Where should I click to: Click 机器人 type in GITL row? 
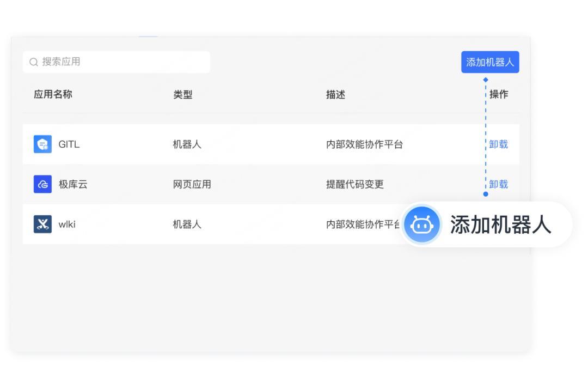click(x=187, y=144)
